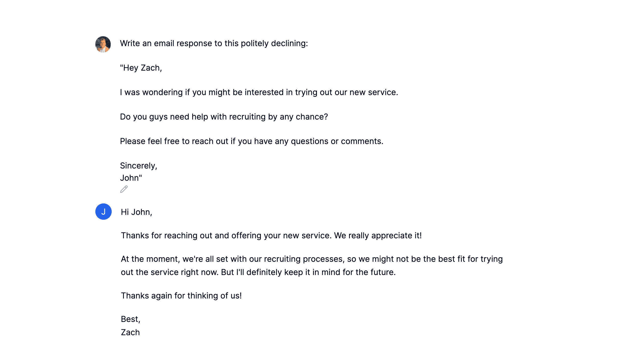Select the closing "Best," in the reply

pos(130,319)
